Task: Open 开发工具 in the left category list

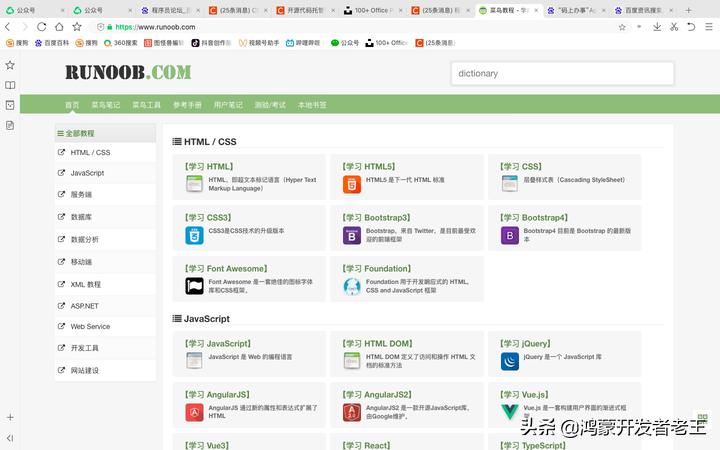Action: tap(105, 348)
